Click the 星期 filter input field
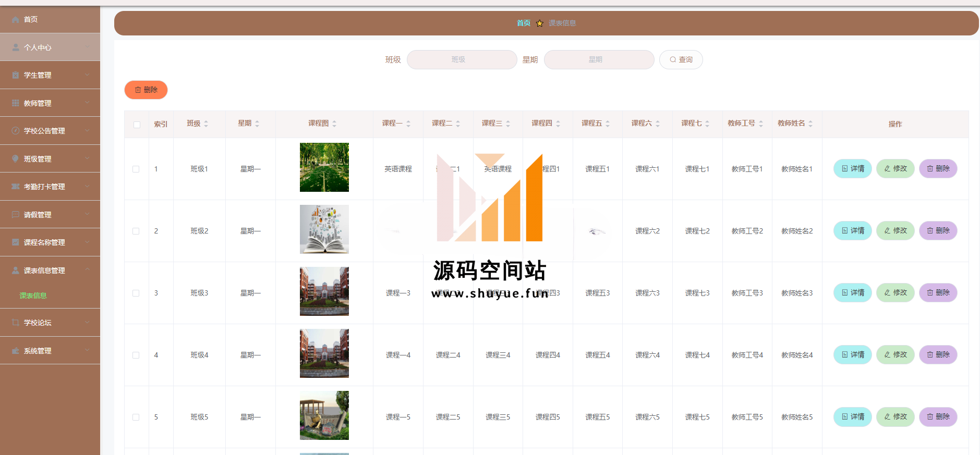 pos(599,60)
